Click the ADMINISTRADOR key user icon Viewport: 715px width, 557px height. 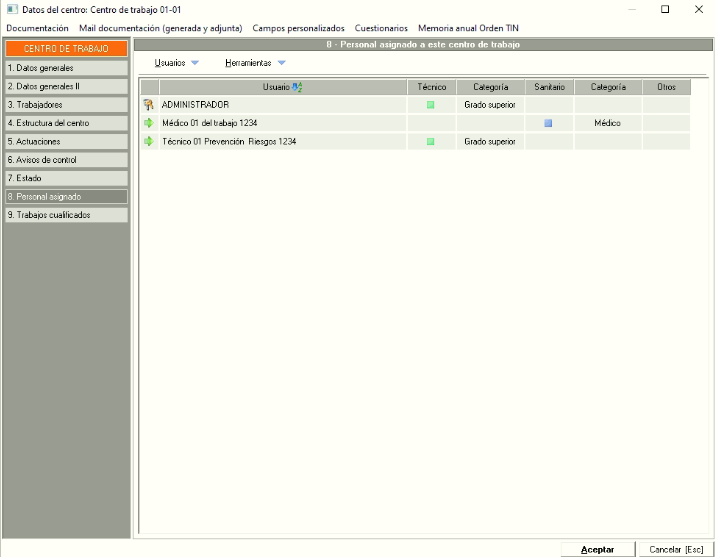coord(149,105)
